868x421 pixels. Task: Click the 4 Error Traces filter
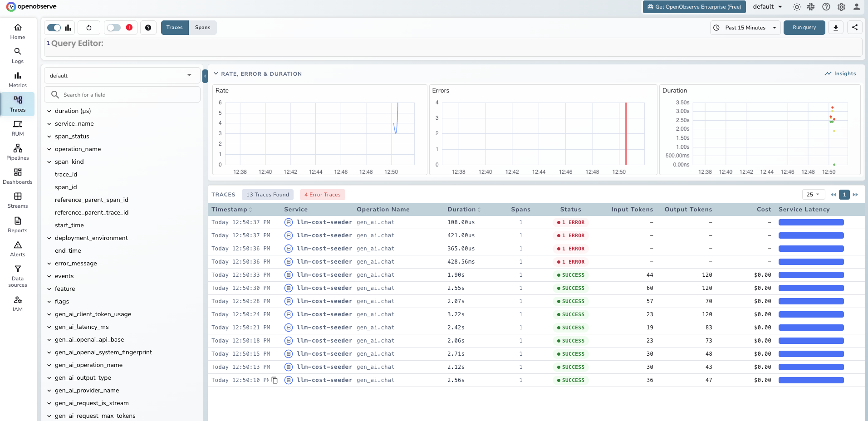coord(322,194)
